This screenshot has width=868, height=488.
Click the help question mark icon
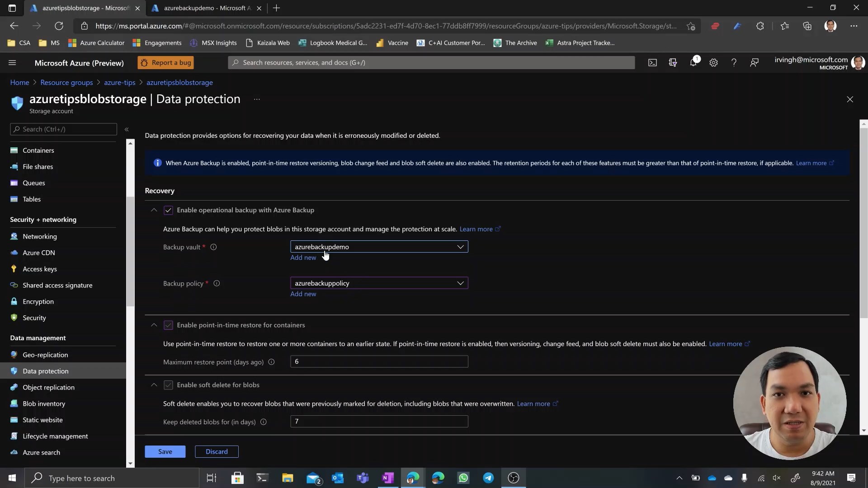734,63
